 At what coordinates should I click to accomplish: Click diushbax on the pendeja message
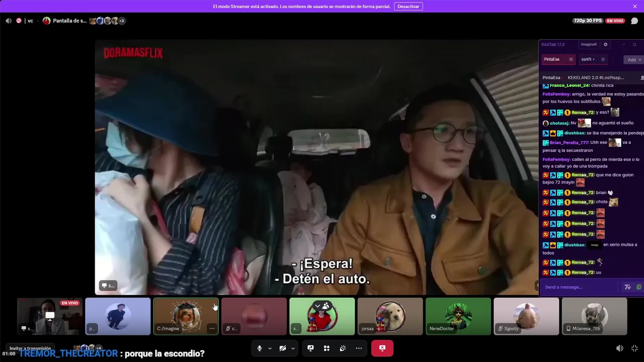pyautogui.click(x=575, y=133)
